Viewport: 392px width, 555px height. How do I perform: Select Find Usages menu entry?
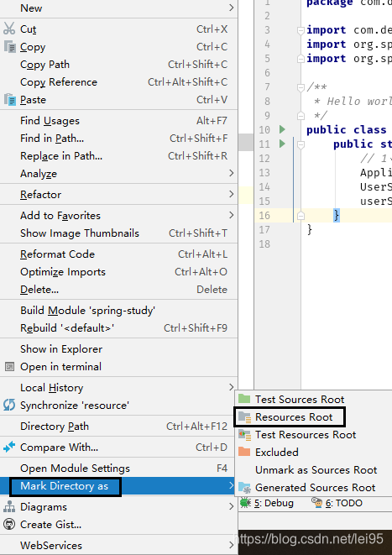(x=119, y=121)
